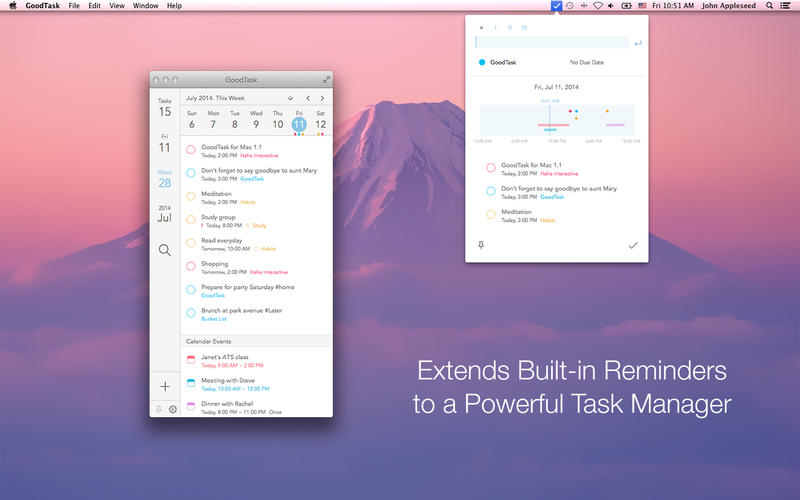
Task: Set triple exclamation priority in popup
Action: click(x=524, y=28)
